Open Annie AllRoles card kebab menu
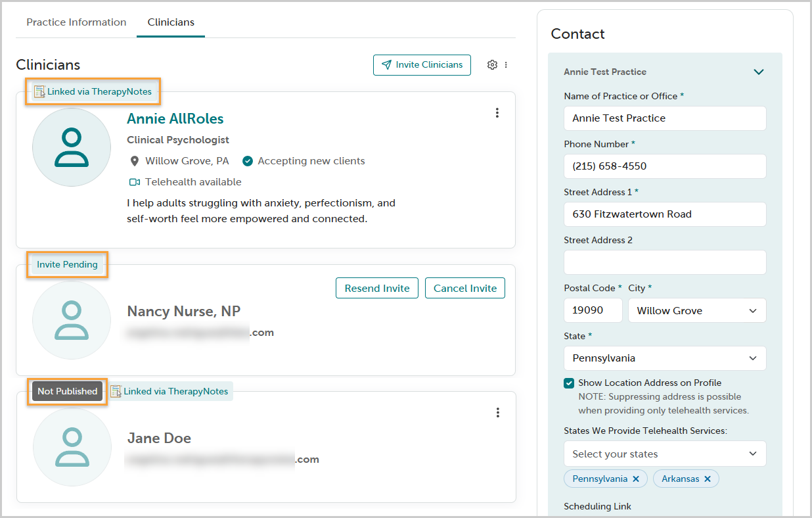The image size is (812, 518). (x=497, y=113)
